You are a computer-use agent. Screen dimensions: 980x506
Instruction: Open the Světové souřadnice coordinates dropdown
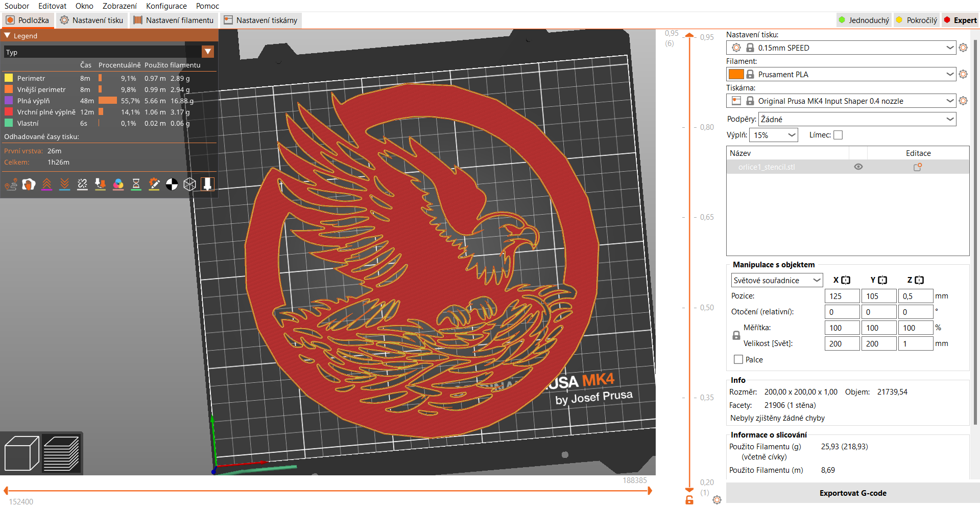click(777, 280)
